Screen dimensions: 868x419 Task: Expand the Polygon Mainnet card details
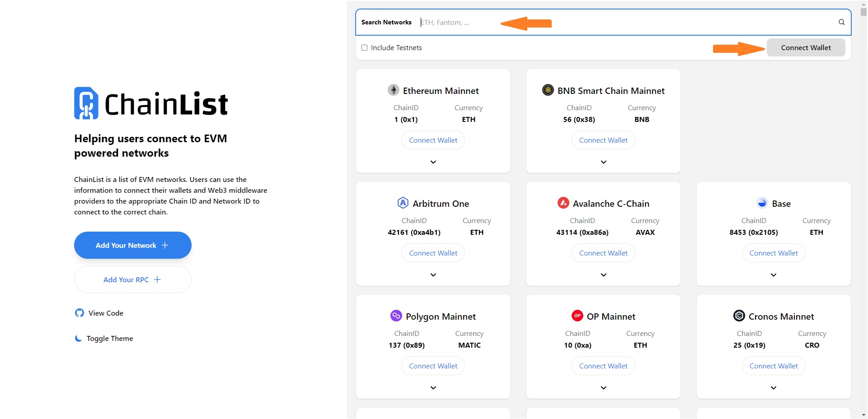[433, 388]
